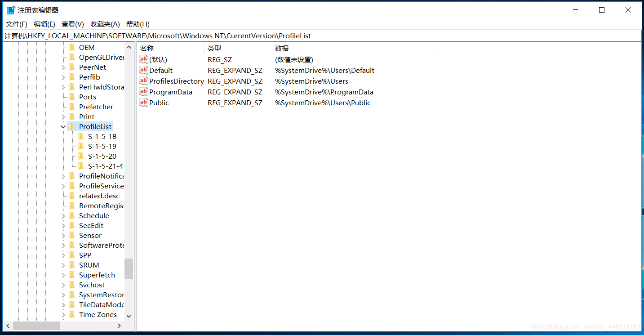Click the Registry Editor title bar icon
This screenshot has width=644, height=335.
[11, 10]
